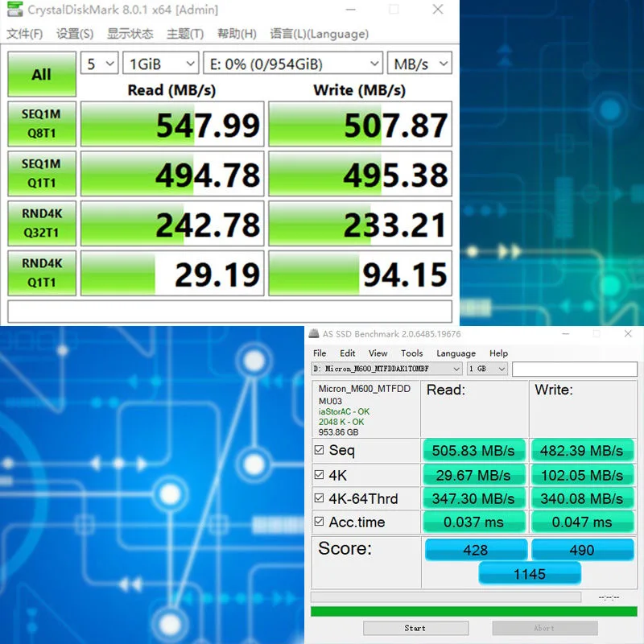The height and width of the screenshot is (644, 644).
Task: Open the test count dropdown showing 5
Action: [98, 63]
